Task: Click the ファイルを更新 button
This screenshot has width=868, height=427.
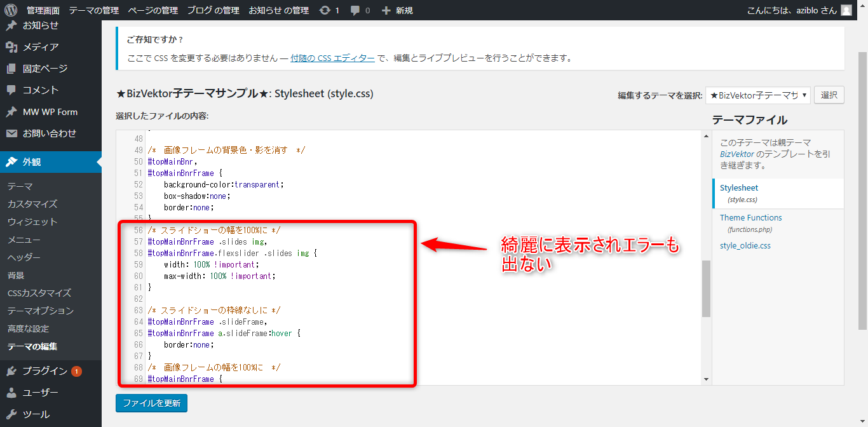Action: click(x=151, y=403)
